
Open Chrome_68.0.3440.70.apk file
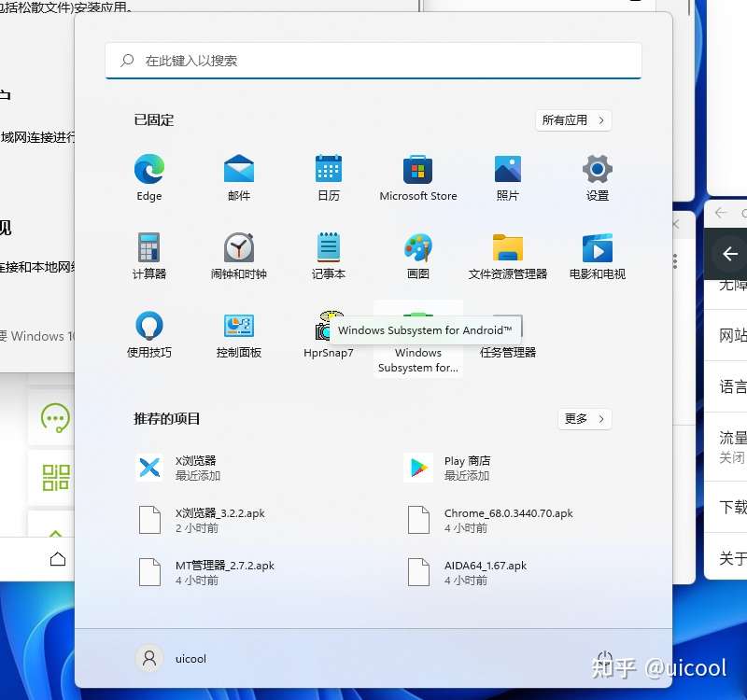click(507, 520)
